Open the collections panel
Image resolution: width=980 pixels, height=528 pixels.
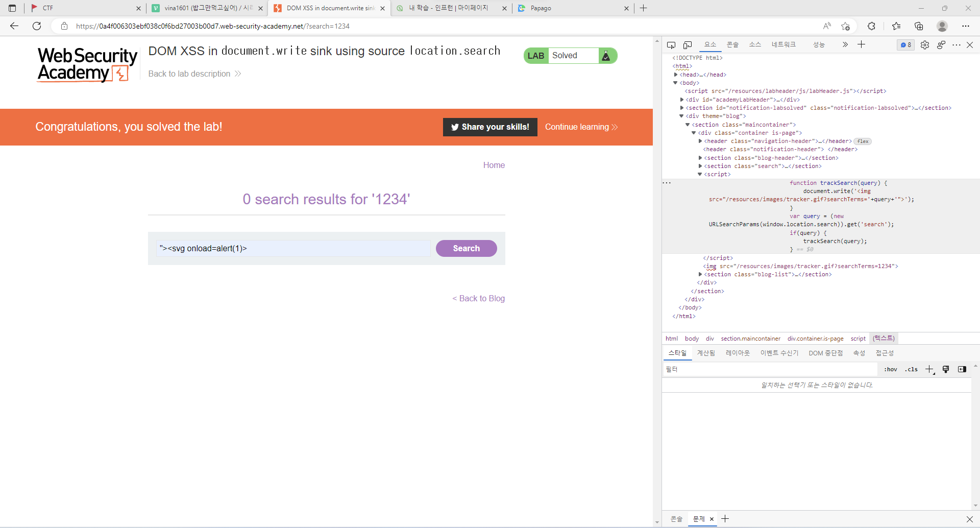click(919, 26)
